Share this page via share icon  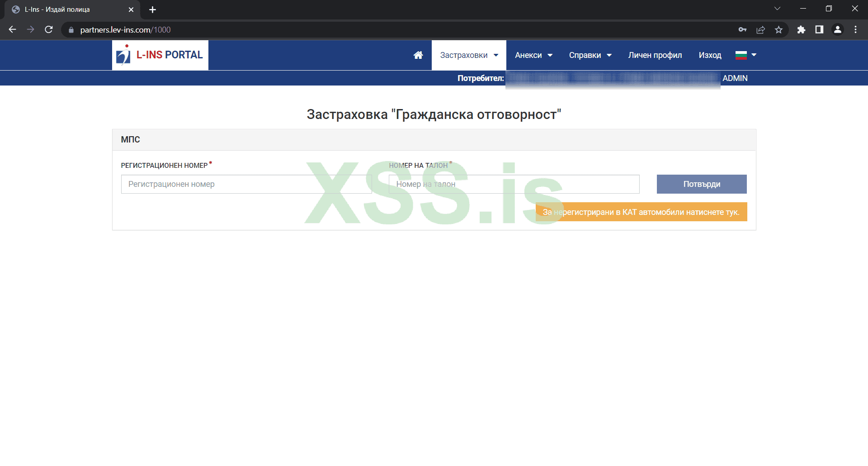pyautogui.click(x=760, y=29)
